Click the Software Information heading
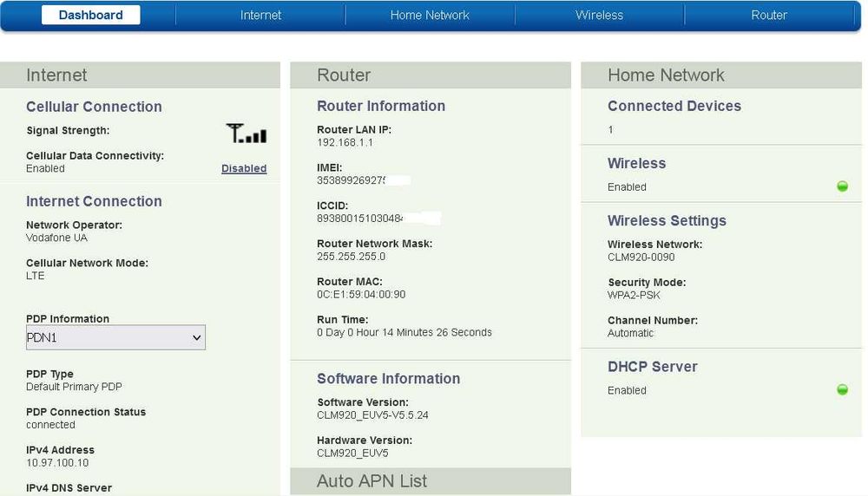The image size is (868, 496). [x=389, y=379]
